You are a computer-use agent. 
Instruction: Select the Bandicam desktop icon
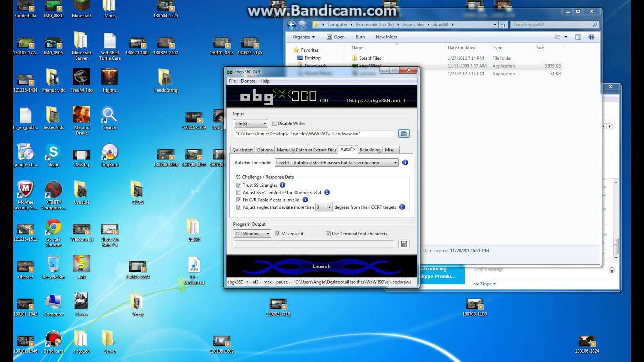tap(53, 342)
